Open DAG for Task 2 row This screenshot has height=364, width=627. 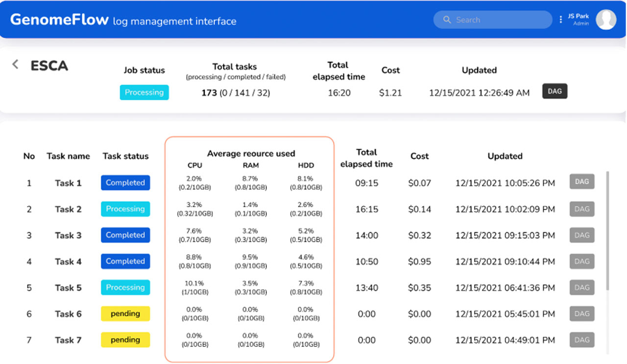pyautogui.click(x=582, y=208)
